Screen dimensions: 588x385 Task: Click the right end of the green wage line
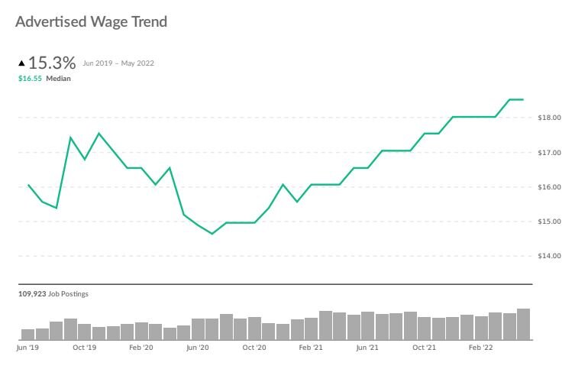pos(522,99)
